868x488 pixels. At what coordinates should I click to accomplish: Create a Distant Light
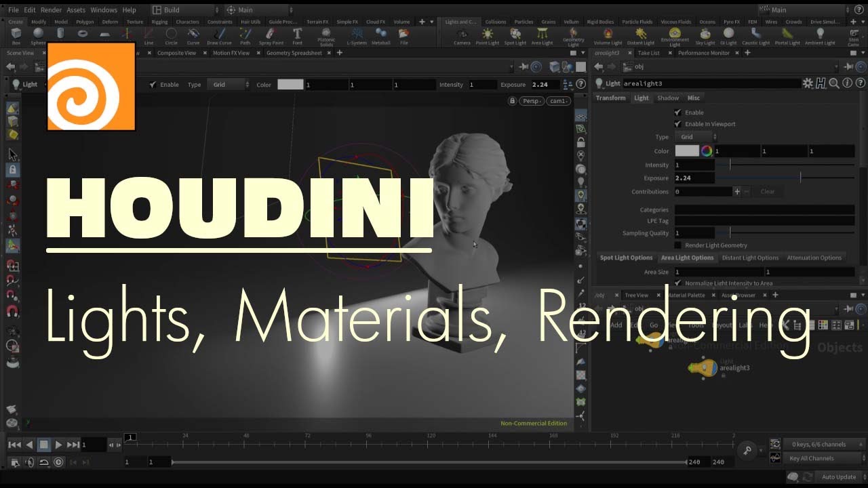(641, 36)
